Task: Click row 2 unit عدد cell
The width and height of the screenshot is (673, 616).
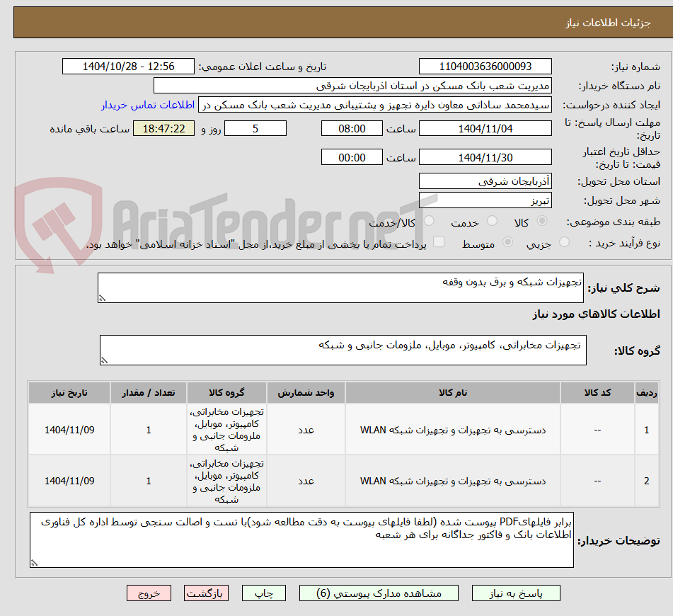Action: 306,481
